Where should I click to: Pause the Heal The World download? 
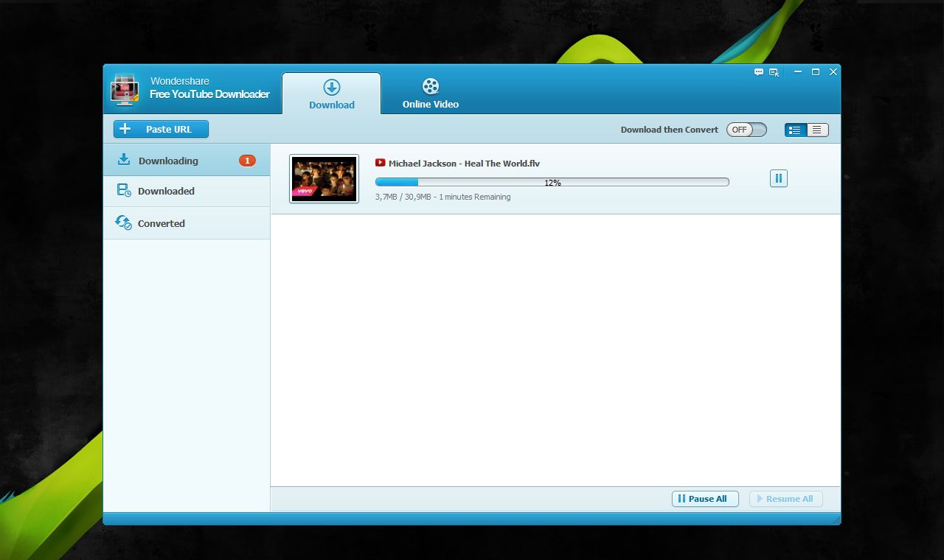coord(778,178)
